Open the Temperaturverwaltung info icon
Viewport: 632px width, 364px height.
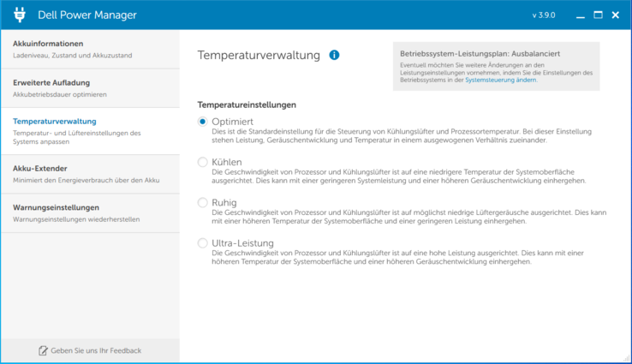(x=334, y=55)
